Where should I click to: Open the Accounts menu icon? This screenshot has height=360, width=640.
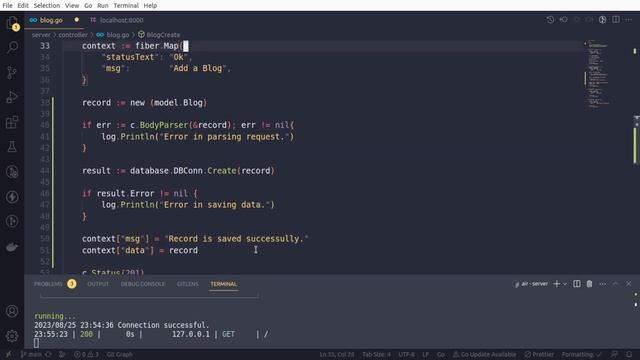pyautogui.click(x=12, y=311)
